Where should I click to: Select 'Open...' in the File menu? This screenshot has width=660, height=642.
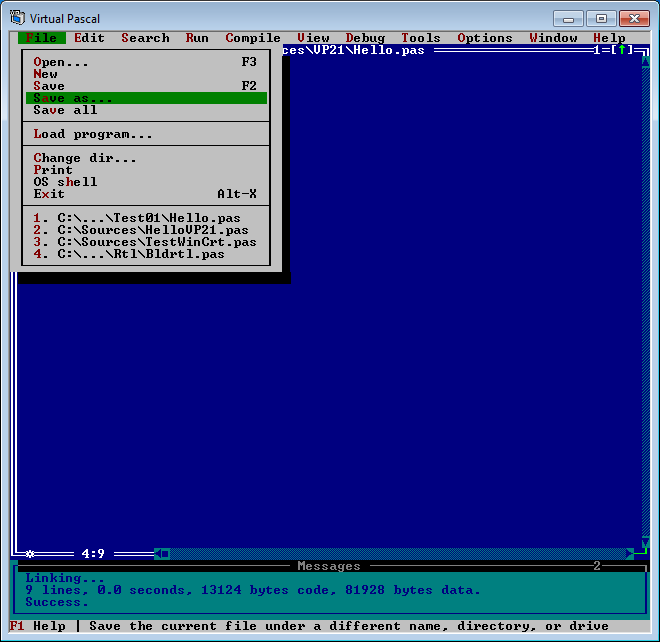coord(61,62)
